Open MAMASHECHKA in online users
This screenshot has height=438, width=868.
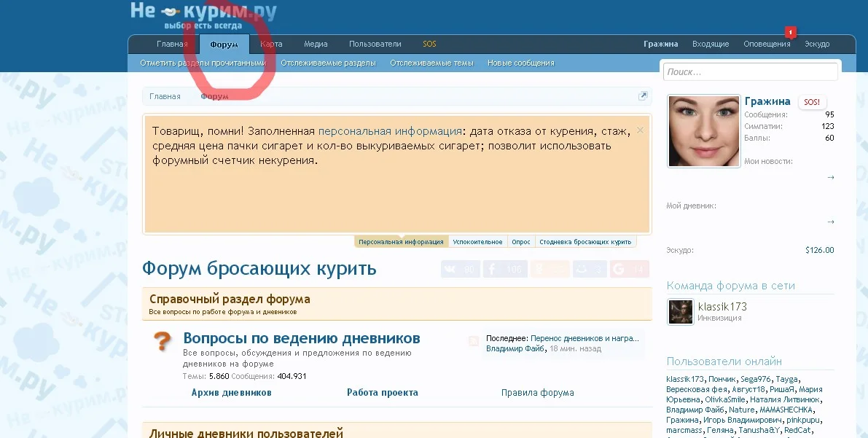pos(786,410)
